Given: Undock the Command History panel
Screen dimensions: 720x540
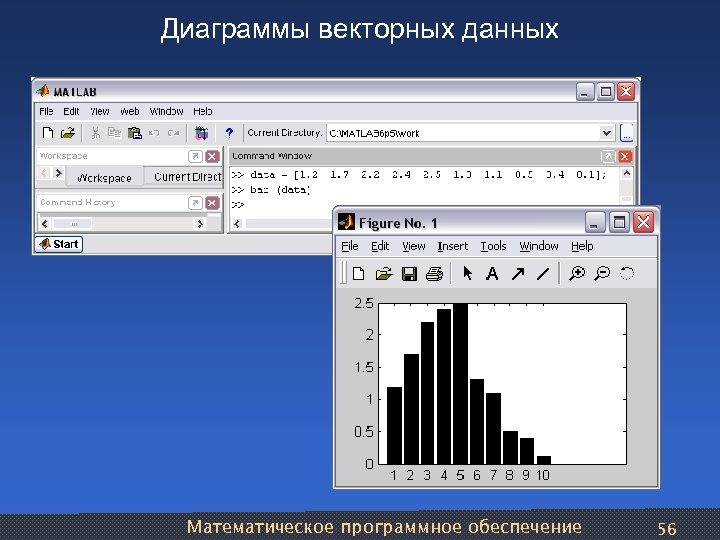Looking at the screenshot, I should [x=195, y=202].
